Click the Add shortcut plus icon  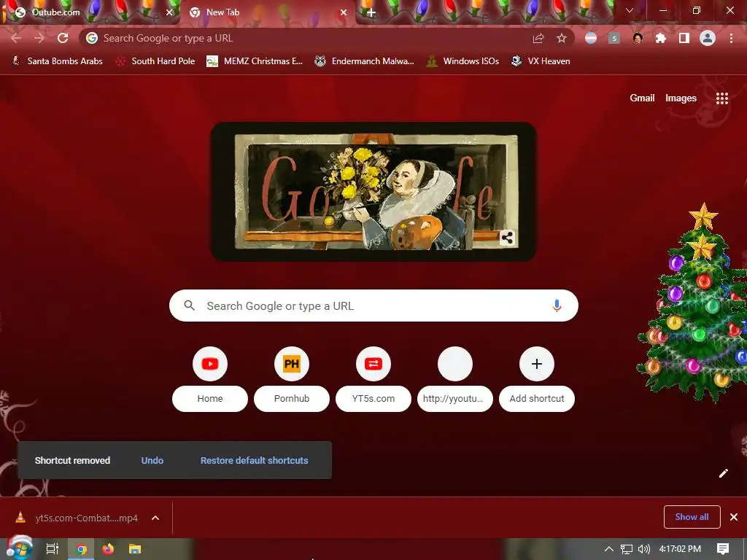click(x=537, y=364)
